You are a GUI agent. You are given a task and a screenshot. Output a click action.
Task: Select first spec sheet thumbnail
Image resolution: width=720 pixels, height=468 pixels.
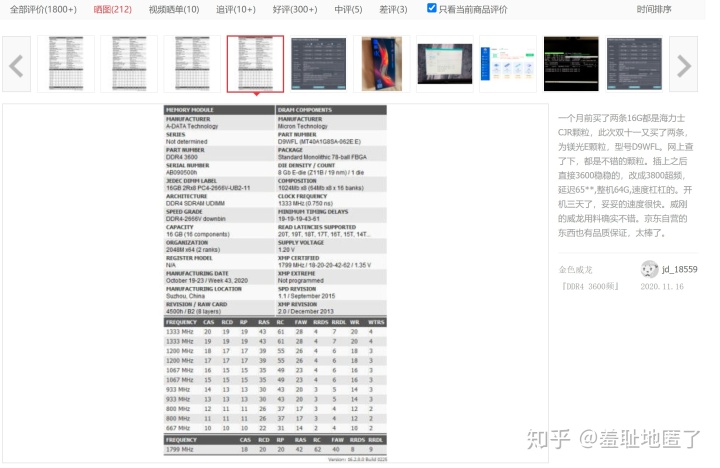[66, 64]
